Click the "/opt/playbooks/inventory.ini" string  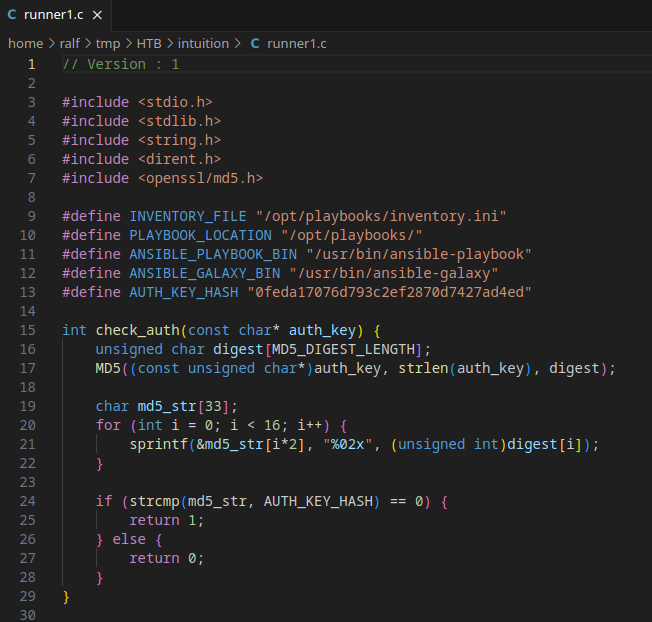381,216
